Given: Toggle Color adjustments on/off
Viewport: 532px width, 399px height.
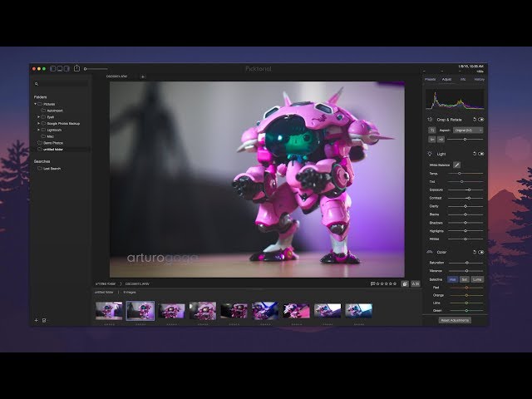Looking at the screenshot, I should tap(480, 252).
